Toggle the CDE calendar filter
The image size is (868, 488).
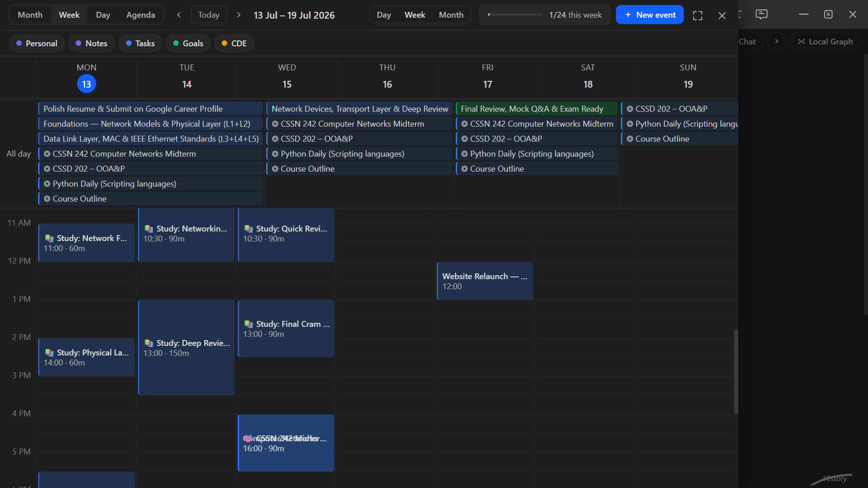[x=234, y=43]
